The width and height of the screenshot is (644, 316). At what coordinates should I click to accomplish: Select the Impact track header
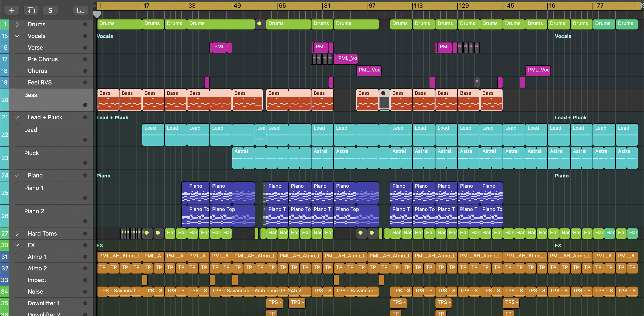(x=54, y=280)
